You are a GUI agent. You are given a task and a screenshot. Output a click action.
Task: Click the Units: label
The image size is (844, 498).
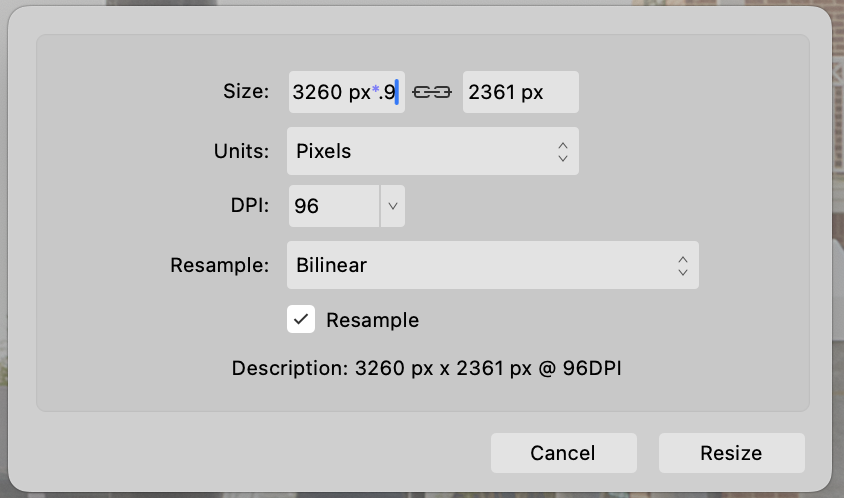click(x=241, y=151)
